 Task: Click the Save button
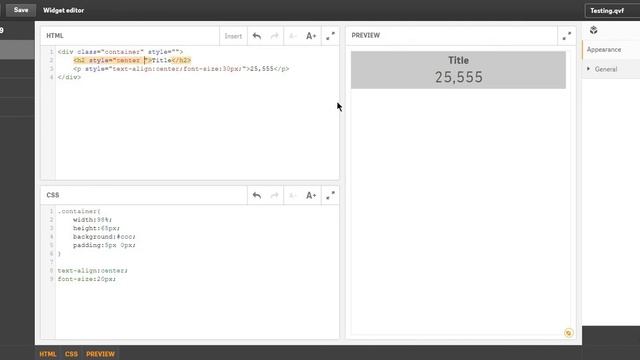click(21, 10)
